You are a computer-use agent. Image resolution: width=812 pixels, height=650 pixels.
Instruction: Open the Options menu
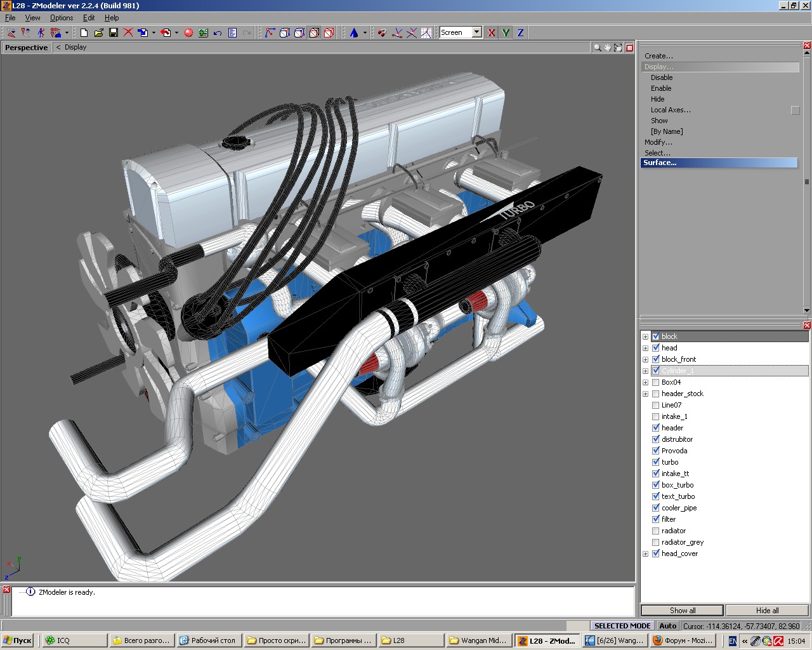tap(62, 18)
